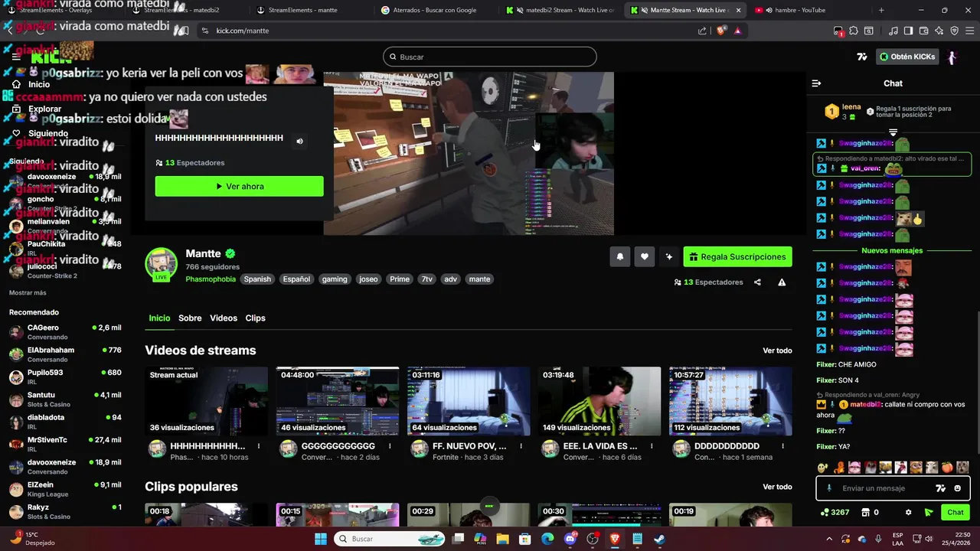Screen dimensions: 980x551
Task: Open options menu for EEE. LA VIDA ES video
Action: tap(652, 446)
